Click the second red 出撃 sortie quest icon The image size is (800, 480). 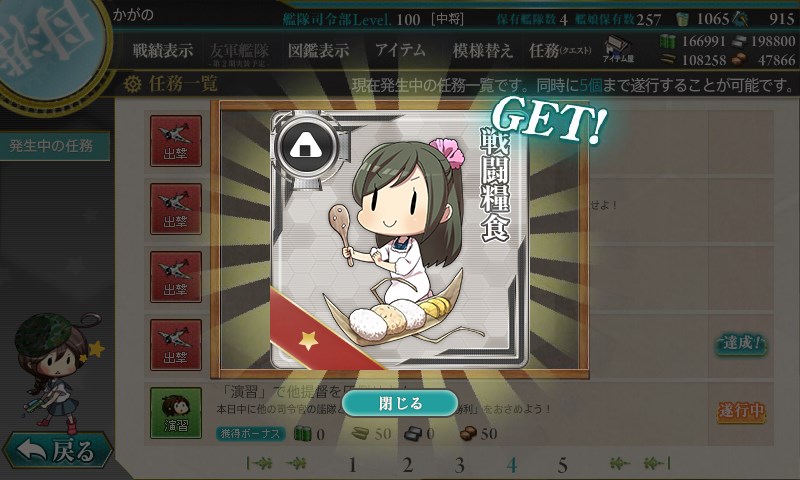tap(176, 209)
